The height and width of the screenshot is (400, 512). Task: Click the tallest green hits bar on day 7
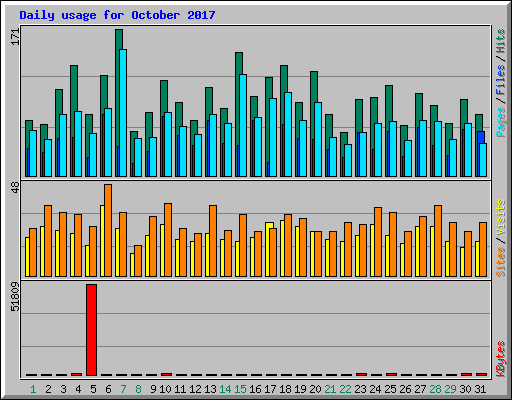click(119, 39)
